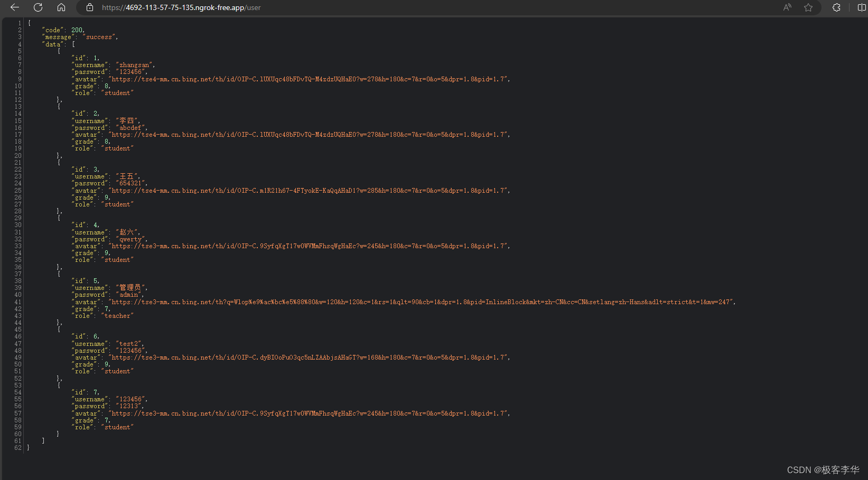Reload the current page
This screenshot has height=480, width=868.
point(38,7)
